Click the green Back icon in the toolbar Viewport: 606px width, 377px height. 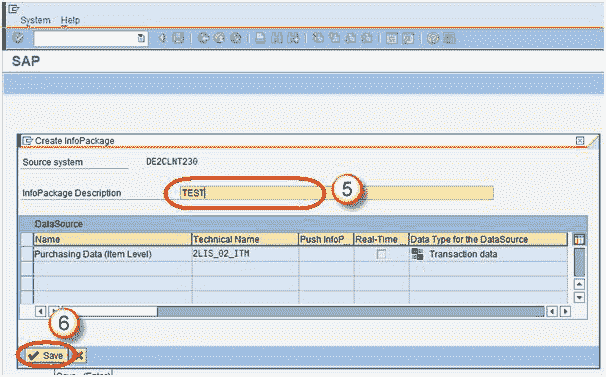tap(203, 38)
